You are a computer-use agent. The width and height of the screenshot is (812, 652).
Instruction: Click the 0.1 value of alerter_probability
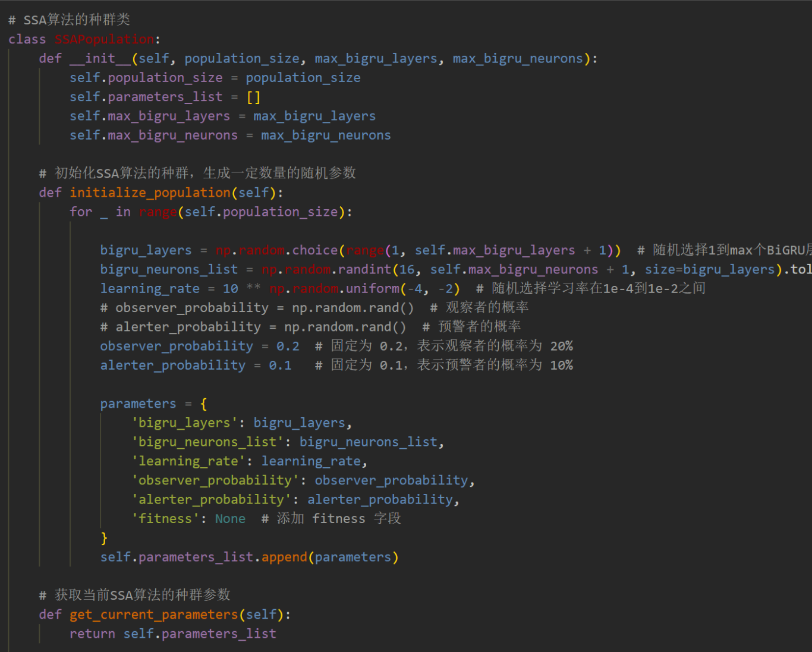pos(280,365)
